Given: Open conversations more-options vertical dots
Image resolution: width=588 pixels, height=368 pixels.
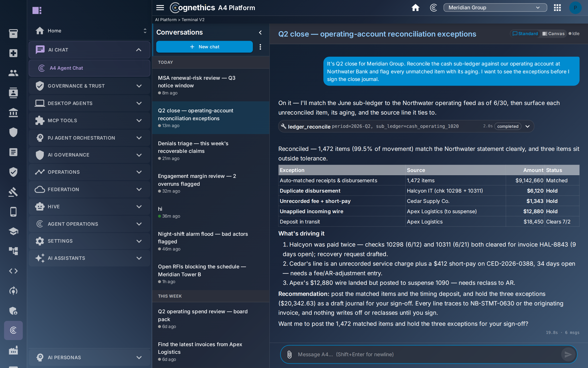Looking at the screenshot, I should point(260,47).
